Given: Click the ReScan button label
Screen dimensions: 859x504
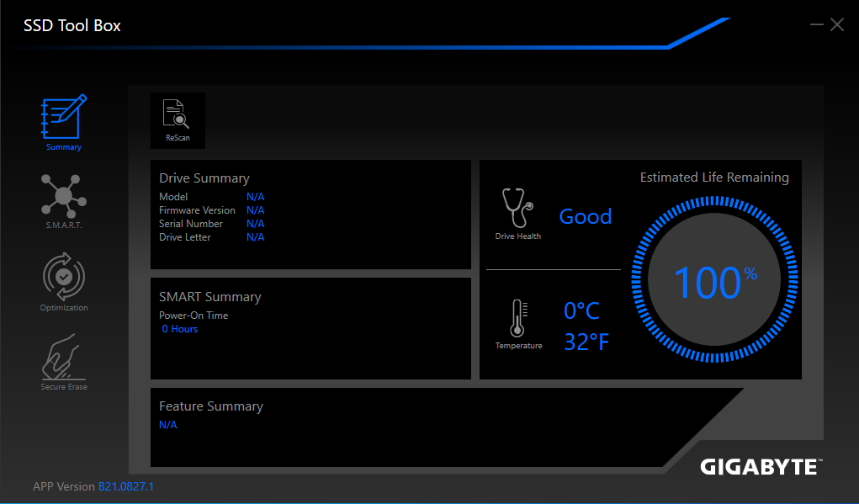Looking at the screenshot, I should [x=178, y=138].
